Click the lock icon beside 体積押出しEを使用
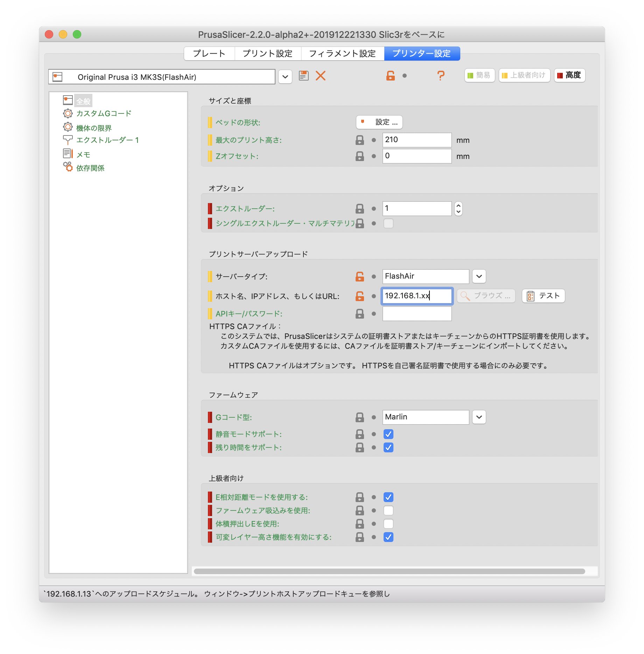The height and width of the screenshot is (654, 644). click(359, 524)
